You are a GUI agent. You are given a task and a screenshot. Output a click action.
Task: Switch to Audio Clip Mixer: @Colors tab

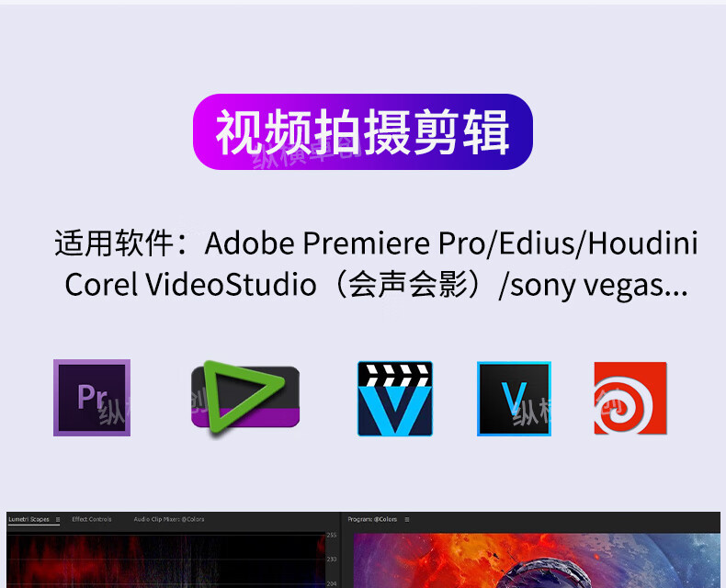[169, 519]
